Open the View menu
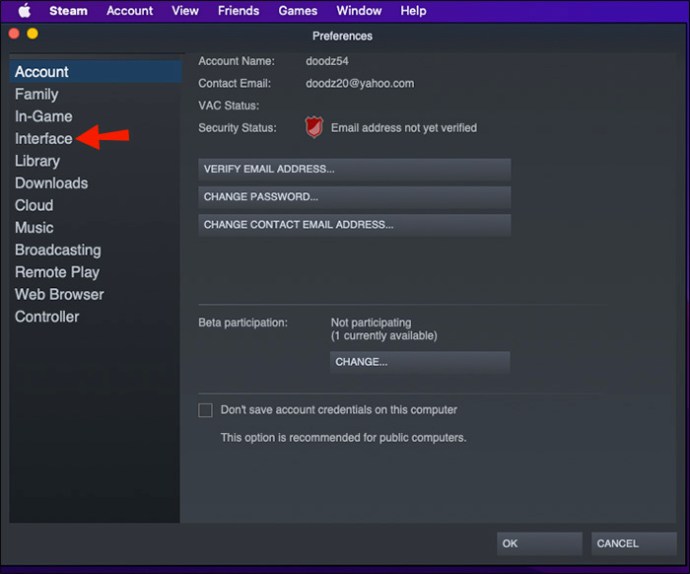This screenshot has height=574, width=690. click(x=185, y=11)
